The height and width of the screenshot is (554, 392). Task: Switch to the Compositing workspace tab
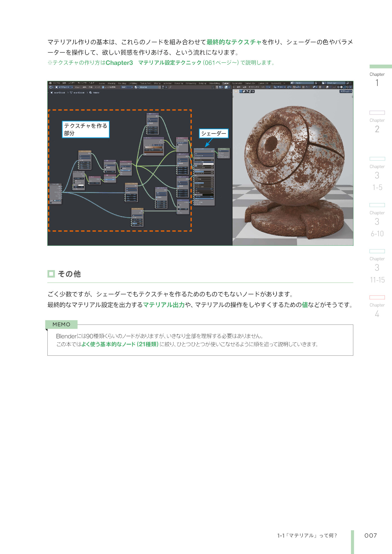coord(191,83)
